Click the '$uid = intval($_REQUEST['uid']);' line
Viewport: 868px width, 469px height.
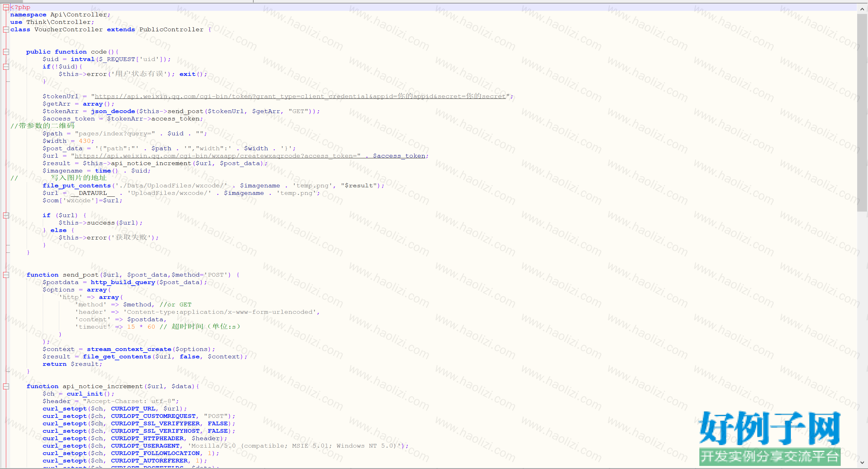click(106, 59)
